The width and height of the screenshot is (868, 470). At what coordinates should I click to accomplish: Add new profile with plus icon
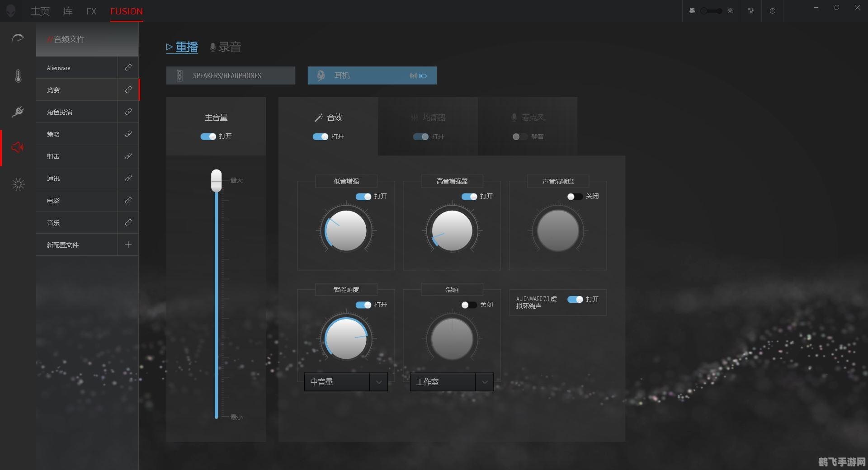128,244
